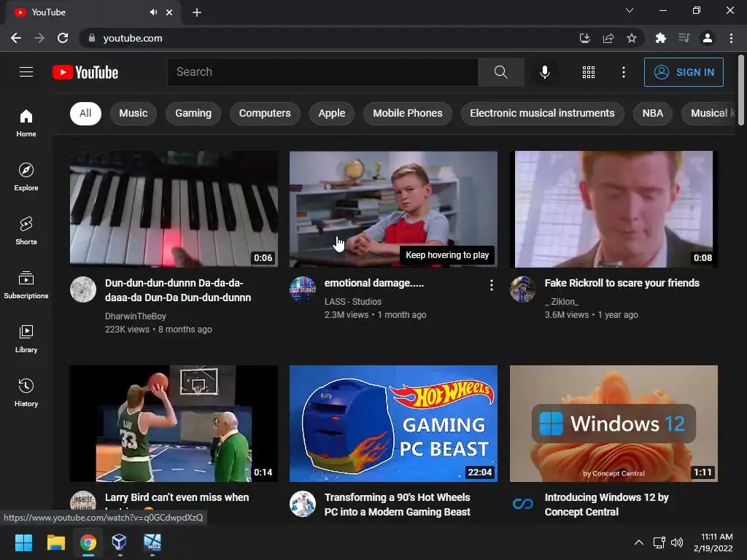The height and width of the screenshot is (560, 747).
Task: Select the NBA filter chip
Action: pyautogui.click(x=653, y=113)
